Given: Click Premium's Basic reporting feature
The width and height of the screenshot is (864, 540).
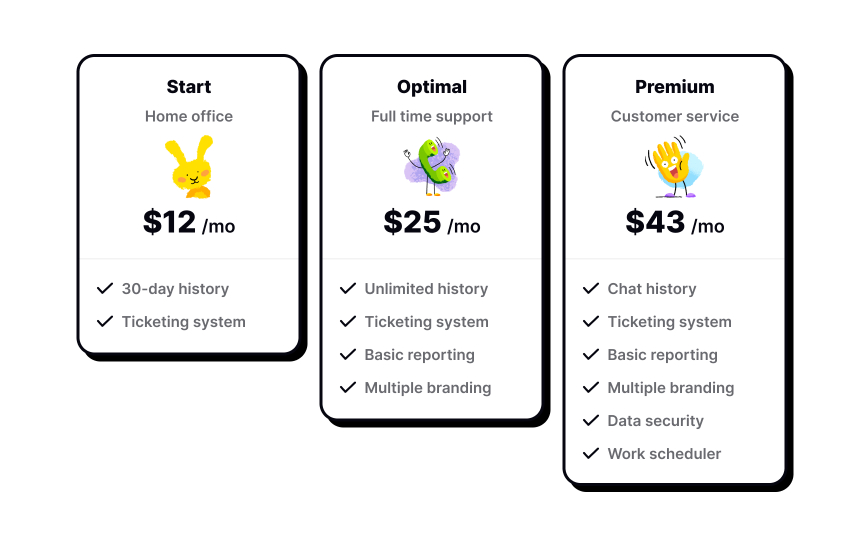Looking at the screenshot, I should point(662,355).
